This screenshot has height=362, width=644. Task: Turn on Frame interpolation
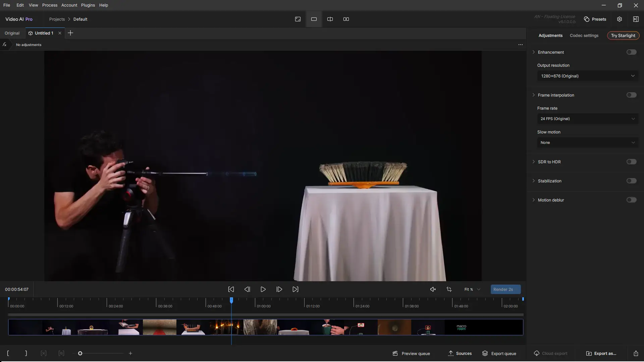point(631,95)
